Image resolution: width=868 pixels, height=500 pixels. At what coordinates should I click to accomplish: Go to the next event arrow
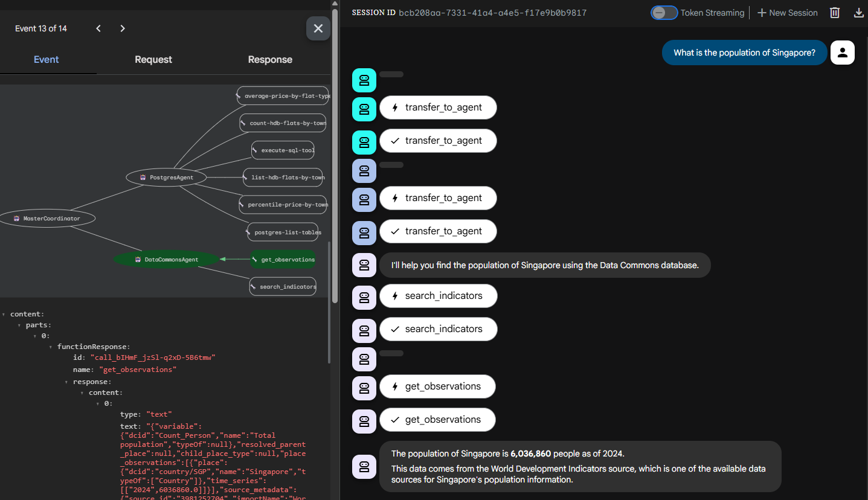coord(123,28)
